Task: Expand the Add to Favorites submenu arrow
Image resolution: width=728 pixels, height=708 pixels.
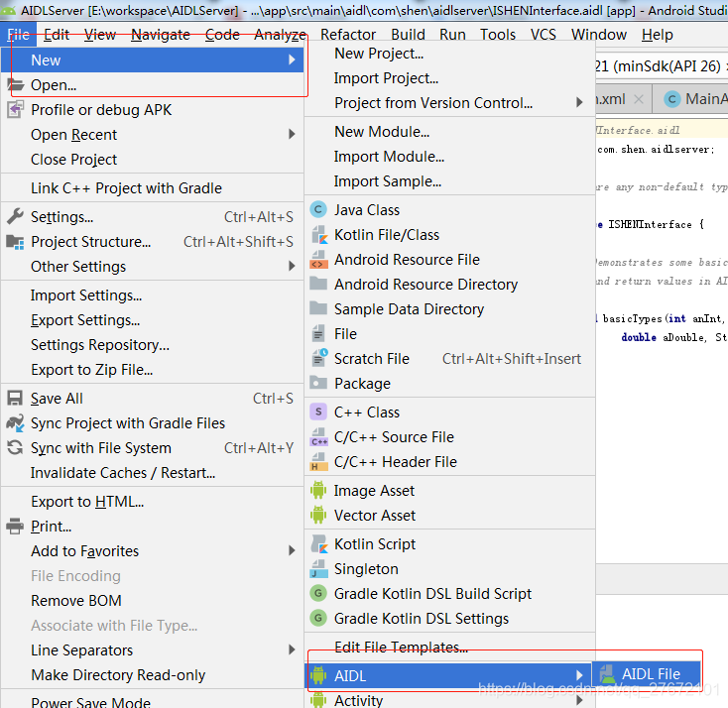Action: tap(292, 550)
